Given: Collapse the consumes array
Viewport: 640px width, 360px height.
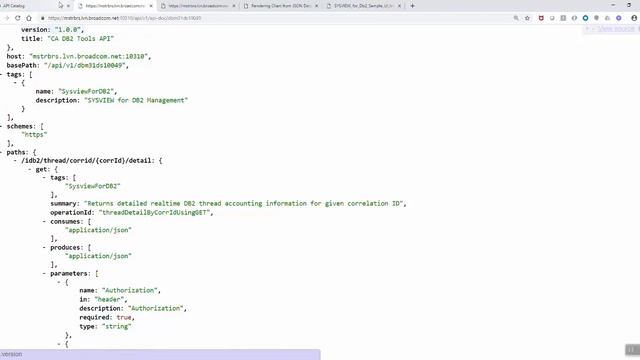Looking at the screenshot, I should [x=44, y=221].
